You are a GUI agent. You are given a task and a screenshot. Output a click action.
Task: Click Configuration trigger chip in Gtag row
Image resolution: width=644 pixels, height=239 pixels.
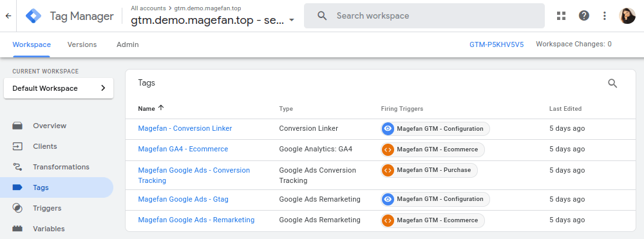(x=435, y=199)
